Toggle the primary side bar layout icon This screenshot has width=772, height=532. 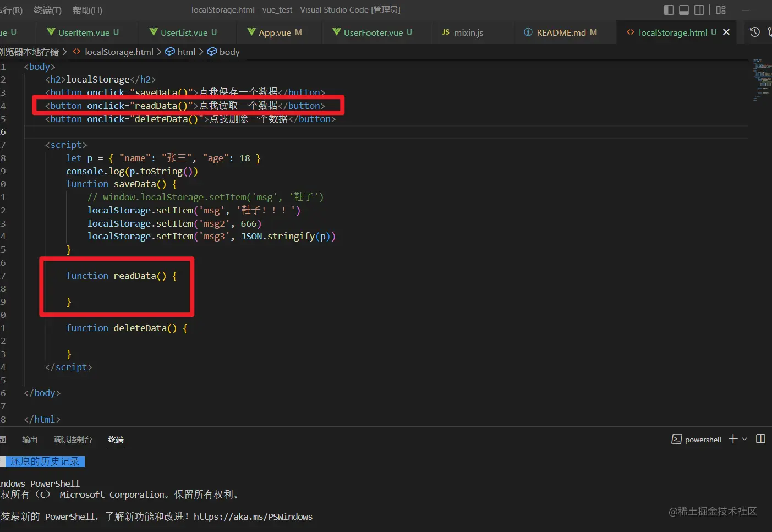click(x=669, y=10)
